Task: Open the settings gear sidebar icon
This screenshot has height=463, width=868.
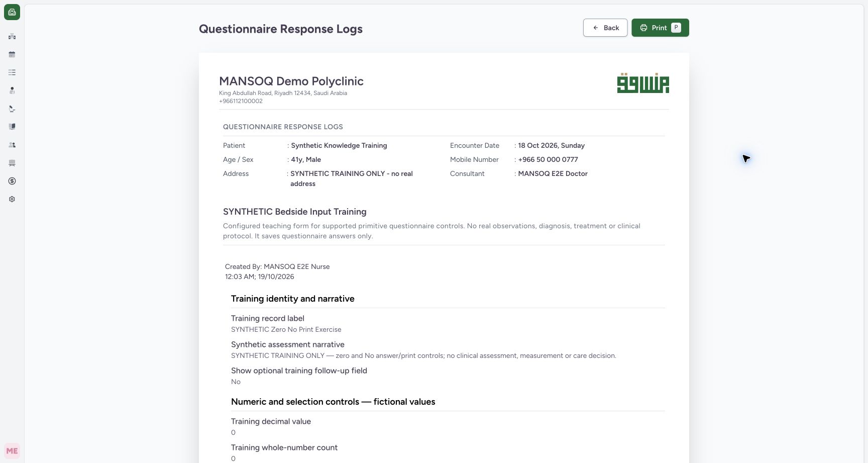Action: point(12,199)
